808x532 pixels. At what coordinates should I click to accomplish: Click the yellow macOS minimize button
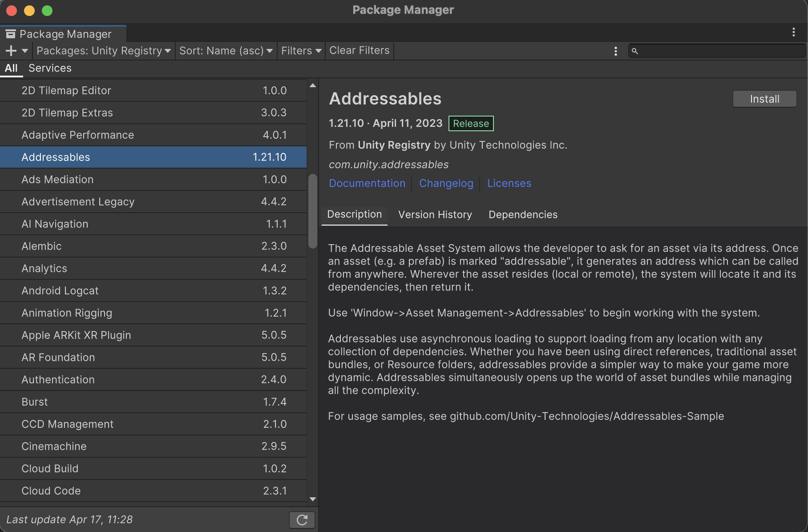(29, 11)
